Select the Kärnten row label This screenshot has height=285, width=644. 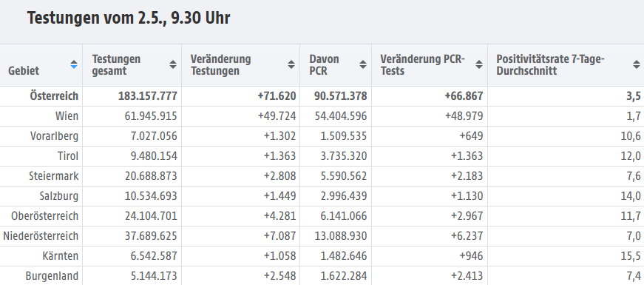pyautogui.click(x=61, y=256)
